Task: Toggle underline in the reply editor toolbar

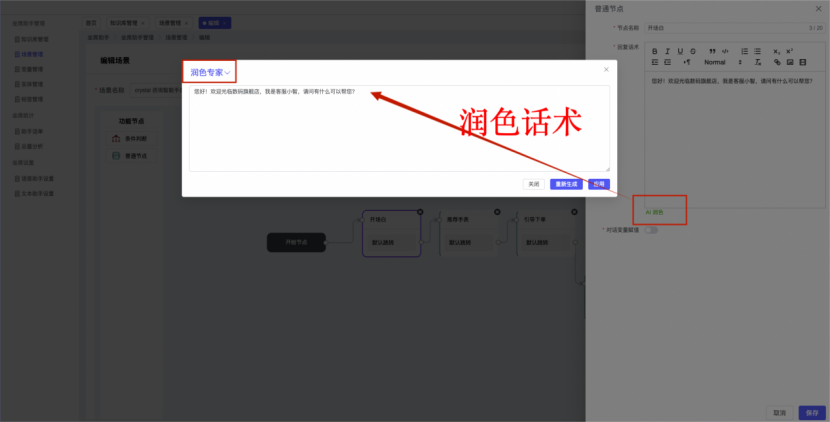Action: coord(680,51)
